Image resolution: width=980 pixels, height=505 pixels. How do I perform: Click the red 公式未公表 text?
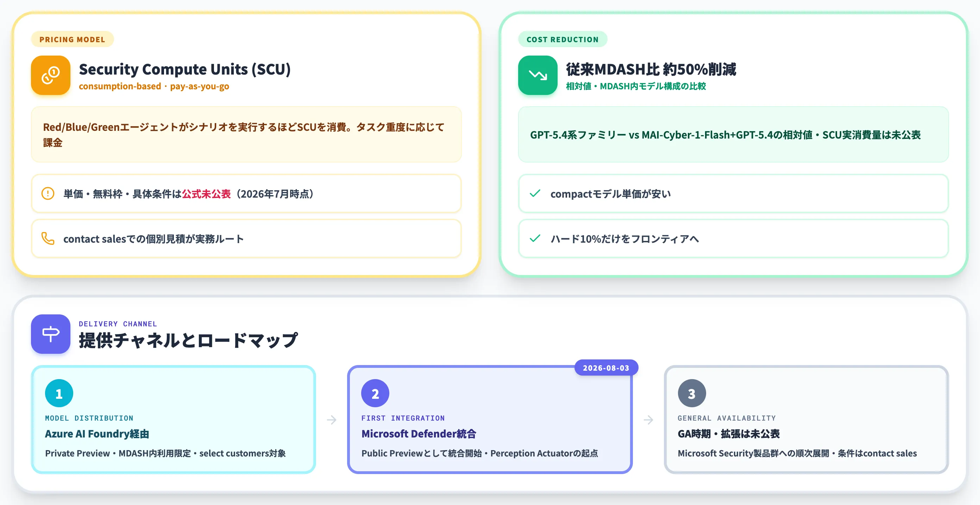pos(206,194)
